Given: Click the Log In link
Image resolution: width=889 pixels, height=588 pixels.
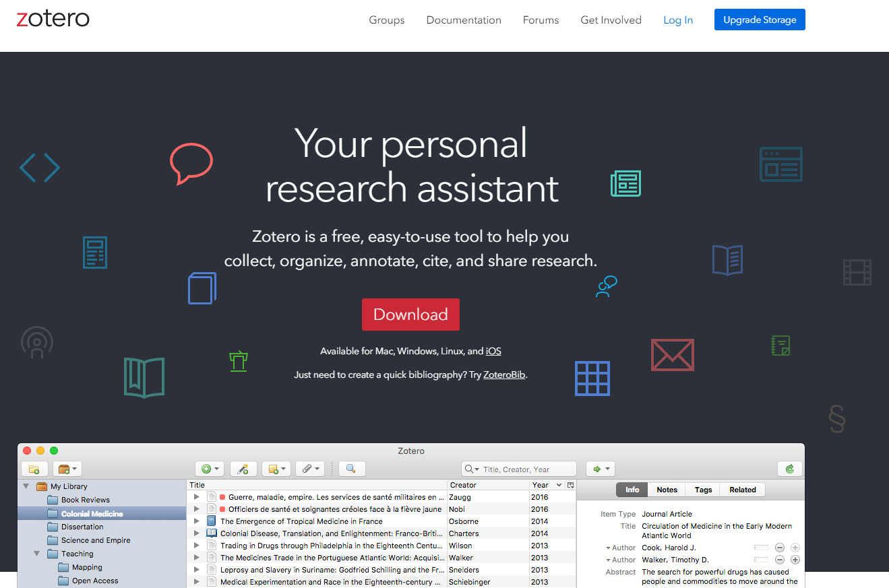Looking at the screenshot, I should tap(678, 20).
